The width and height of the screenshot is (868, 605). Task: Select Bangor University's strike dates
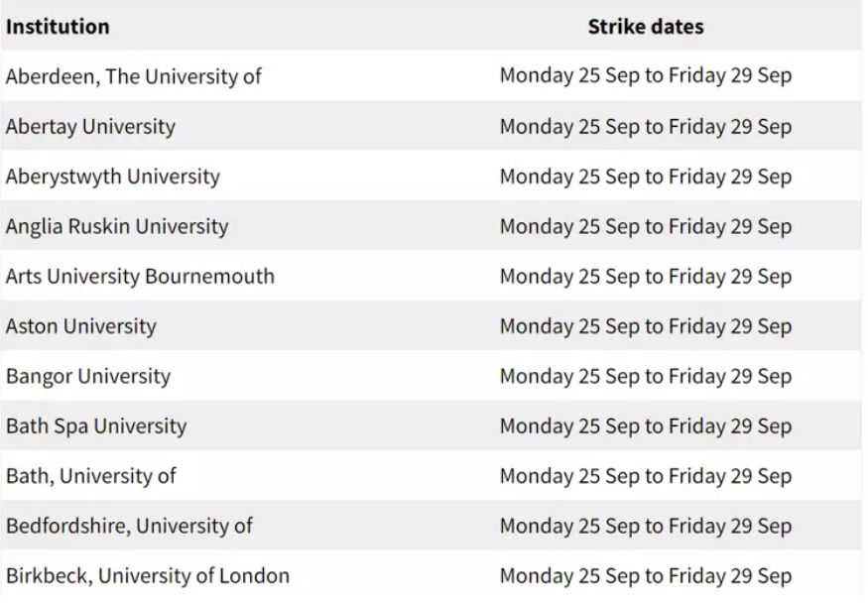click(x=646, y=376)
